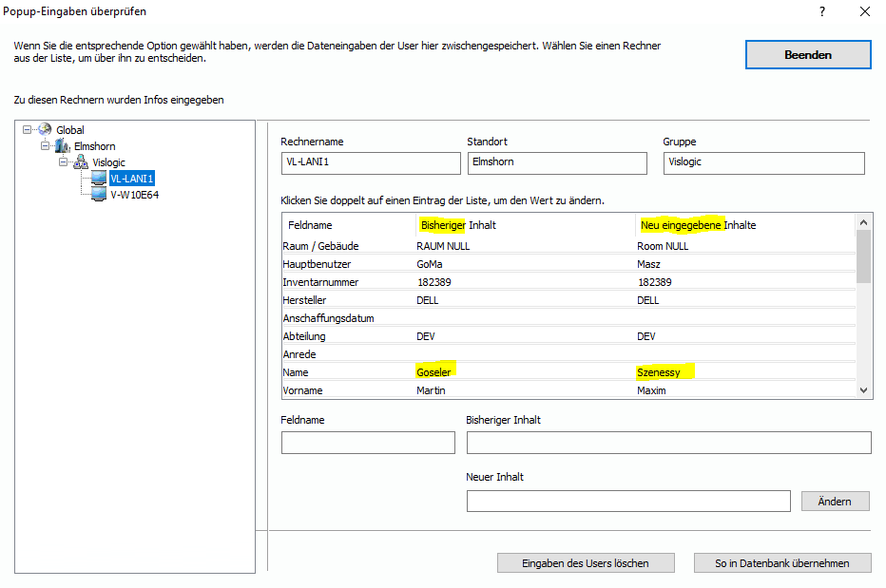886x588 pixels.
Task: Collapse the Vislogic tree node
Action: pos(64,162)
